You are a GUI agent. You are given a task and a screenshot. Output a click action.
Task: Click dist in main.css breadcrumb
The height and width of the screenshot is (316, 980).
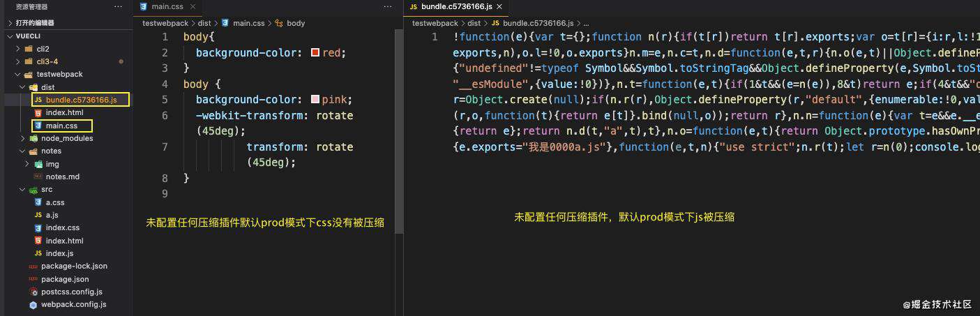click(206, 23)
